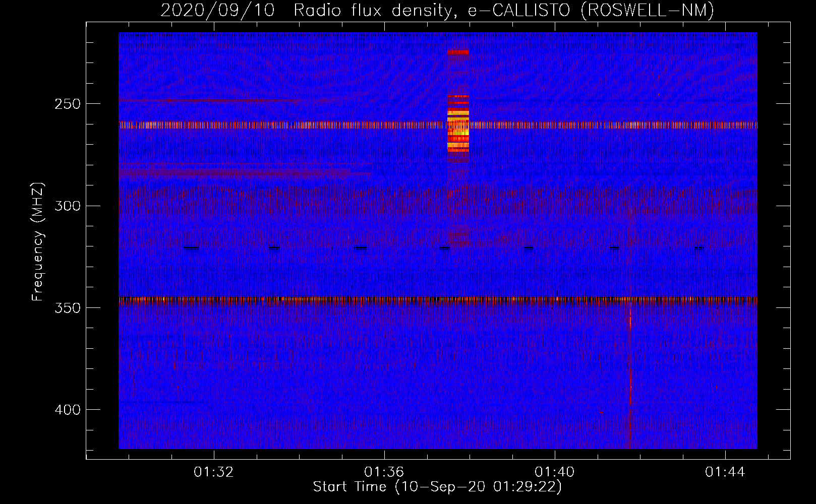Viewport: 816px width, 504px height.
Task: Click the plot title text '2020/09/10 Radio flux density'
Action: point(306,10)
